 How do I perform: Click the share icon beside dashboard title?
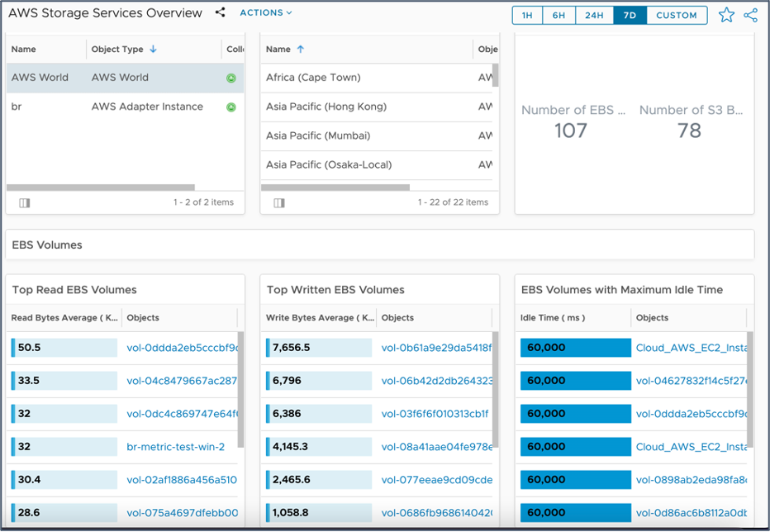point(220,13)
